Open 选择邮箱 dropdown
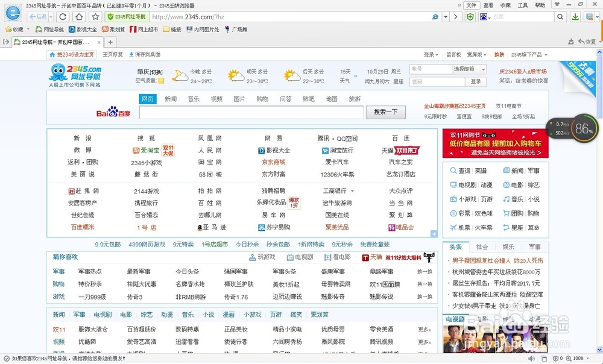 [469, 69]
